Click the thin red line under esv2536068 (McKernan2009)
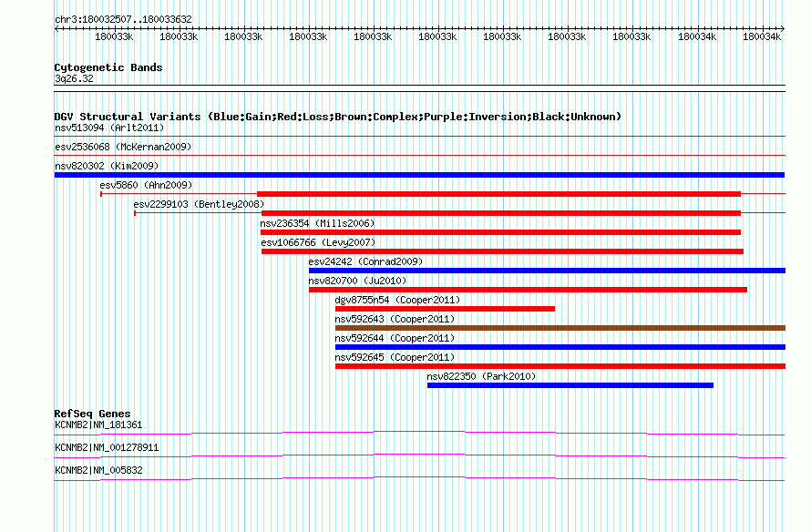 [x=419, y=156]
